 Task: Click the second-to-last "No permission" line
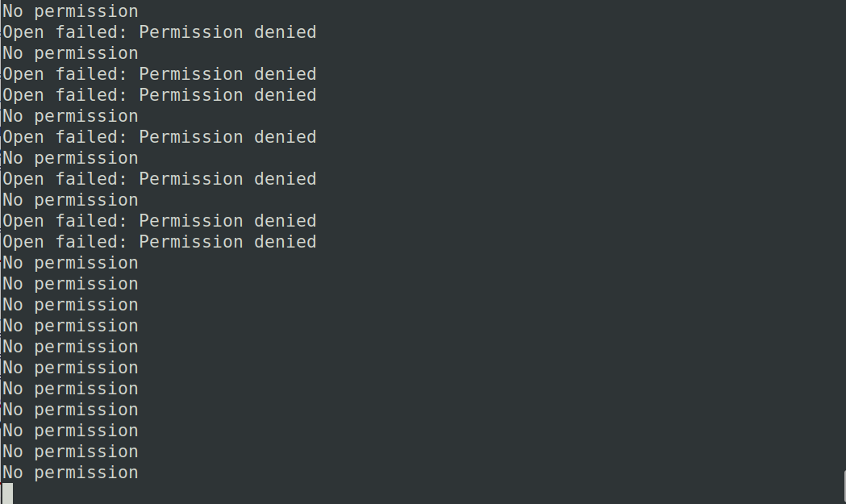[70, 452]
